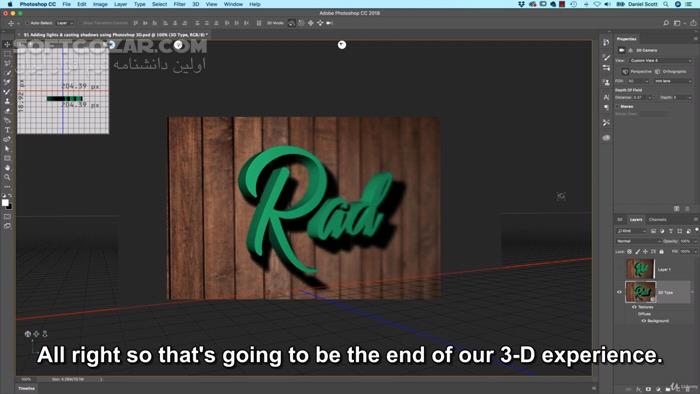
Task: Switch to the 3D panel tab
Action: point(620,220)
